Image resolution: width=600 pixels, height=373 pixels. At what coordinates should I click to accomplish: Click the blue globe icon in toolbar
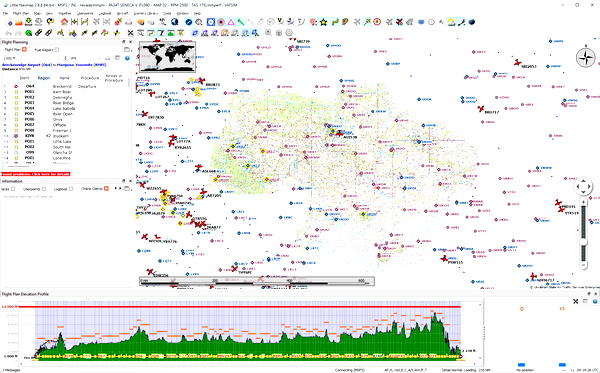[x=174, y=22]
